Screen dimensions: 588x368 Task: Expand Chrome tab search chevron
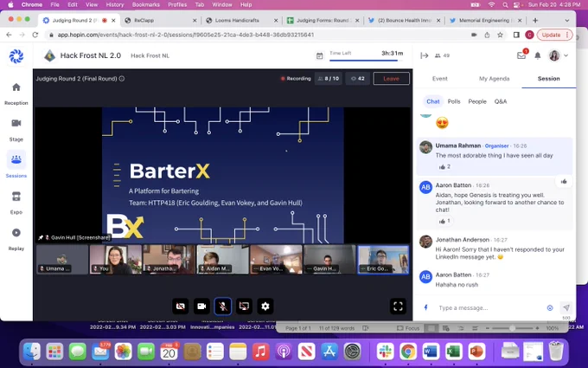click(566, 20)
